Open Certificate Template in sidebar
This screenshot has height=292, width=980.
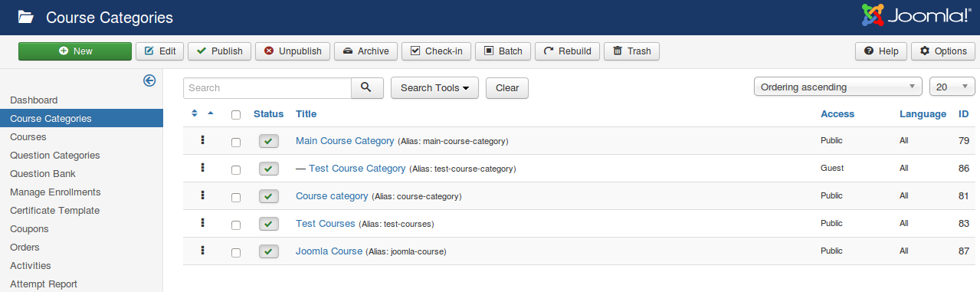click(x=54, y=211)
